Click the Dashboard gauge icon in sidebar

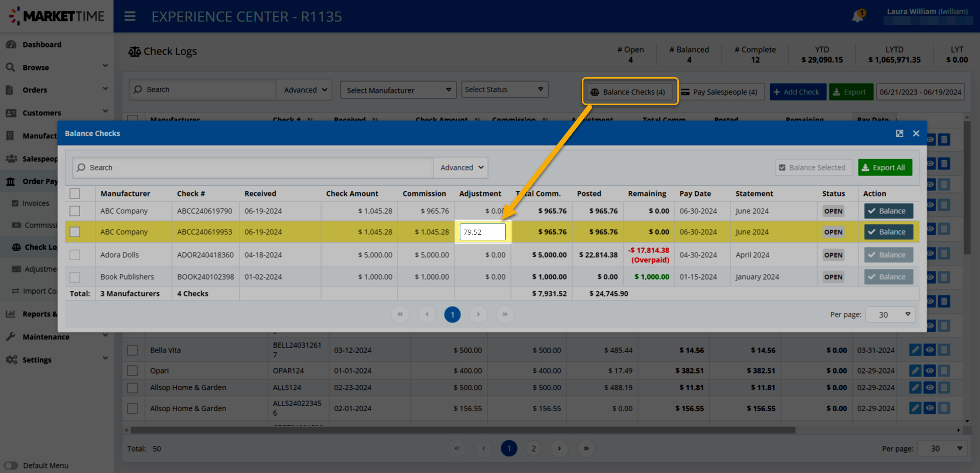click(x=11, y=44)
